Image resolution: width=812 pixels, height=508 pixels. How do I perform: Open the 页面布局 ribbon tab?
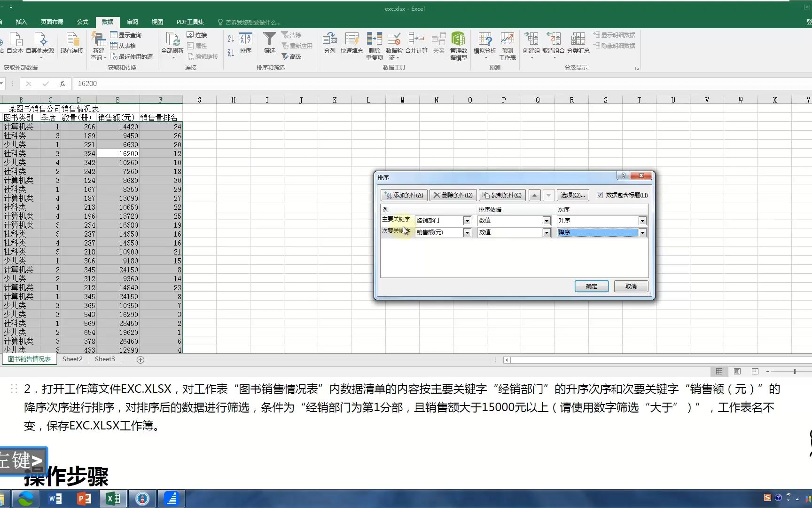(x=52, y=22)
